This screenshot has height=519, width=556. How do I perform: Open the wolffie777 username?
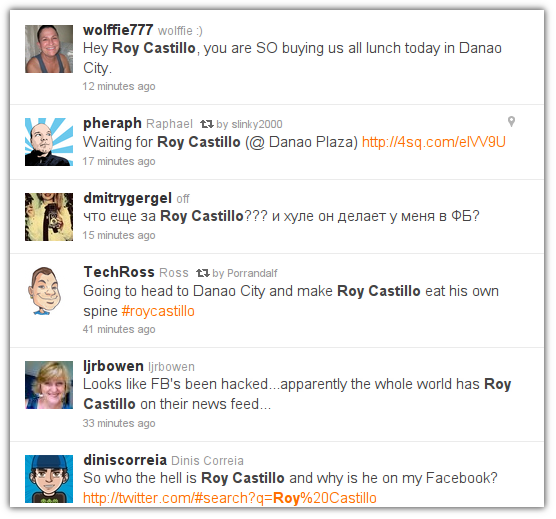(118, 30)
